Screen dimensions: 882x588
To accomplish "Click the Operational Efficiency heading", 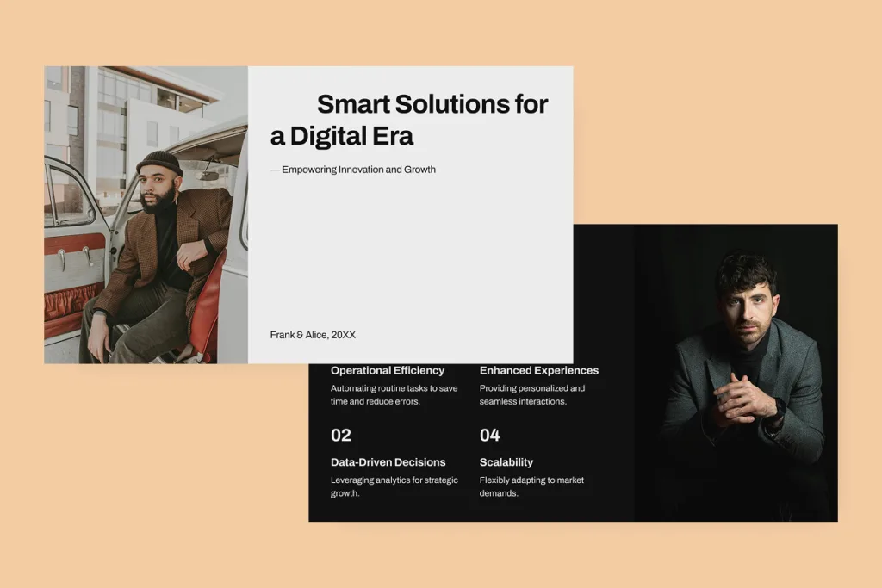I will pyautogui.click(x=388, y=370).
